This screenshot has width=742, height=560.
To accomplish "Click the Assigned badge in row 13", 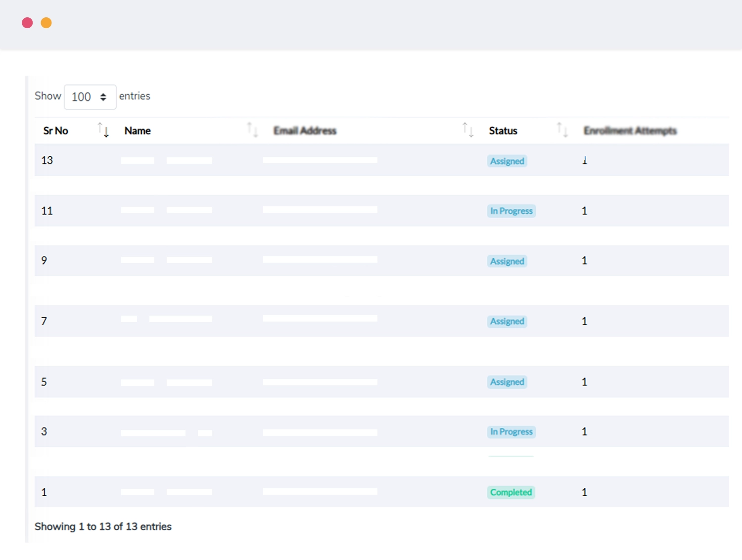I will pyautogui.click(x=507, y=161).
